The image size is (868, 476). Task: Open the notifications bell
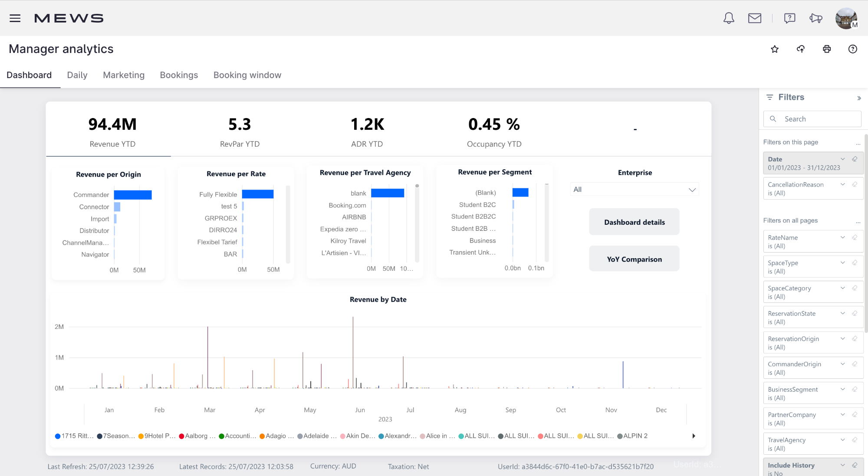click(x=729, y=18)
